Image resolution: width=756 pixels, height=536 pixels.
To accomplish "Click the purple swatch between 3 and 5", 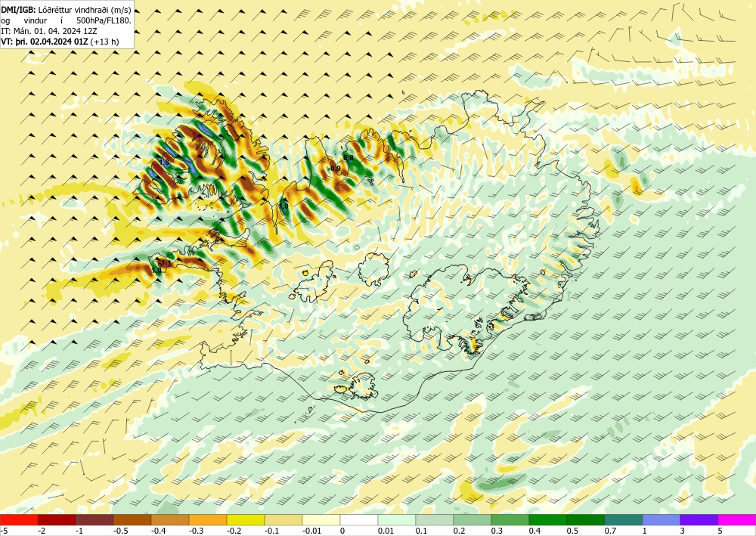I will click(699, 520).
